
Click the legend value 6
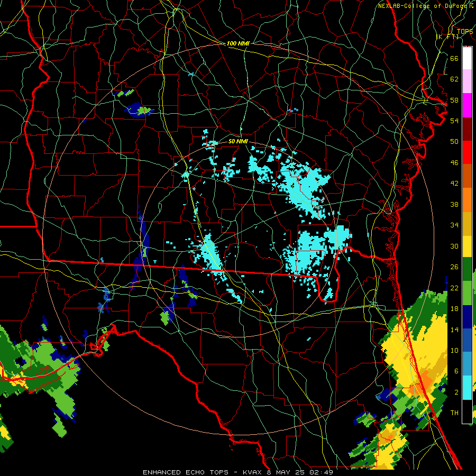coord(456,371)
